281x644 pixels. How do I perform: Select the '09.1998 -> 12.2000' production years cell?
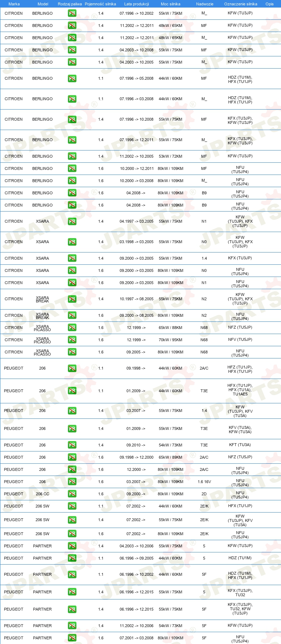137,457
